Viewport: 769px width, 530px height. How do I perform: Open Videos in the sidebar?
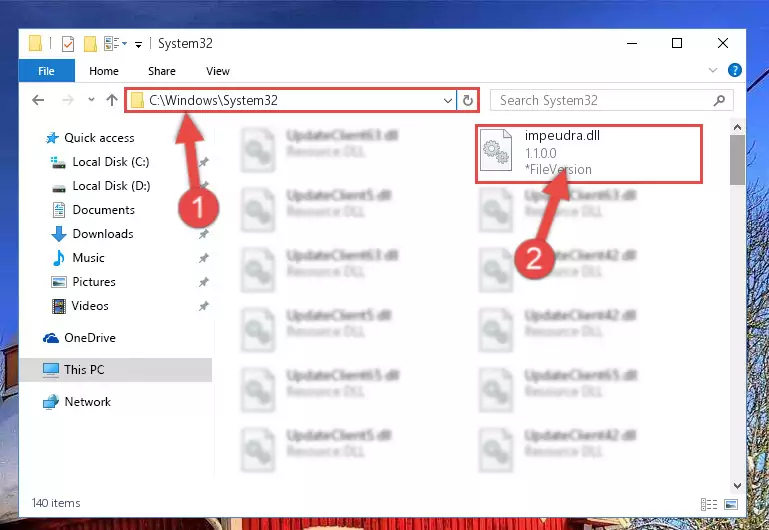point(90,306)
